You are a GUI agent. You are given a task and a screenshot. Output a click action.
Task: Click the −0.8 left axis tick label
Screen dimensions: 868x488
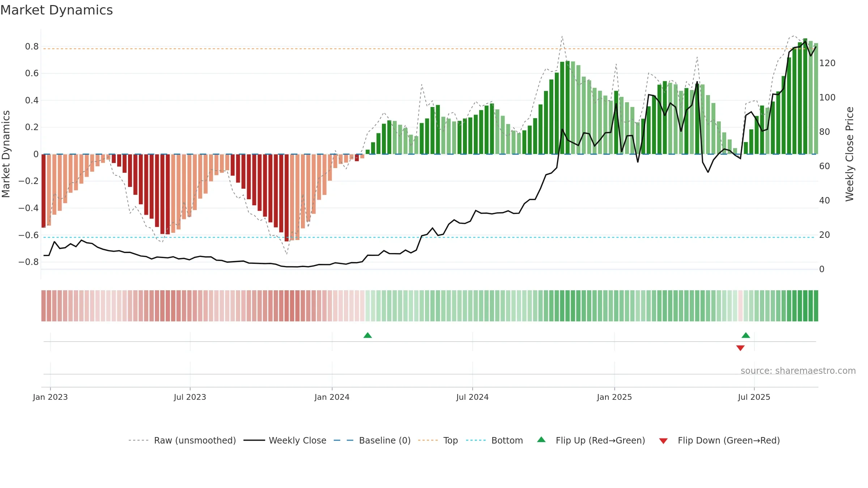coord(29,262)
